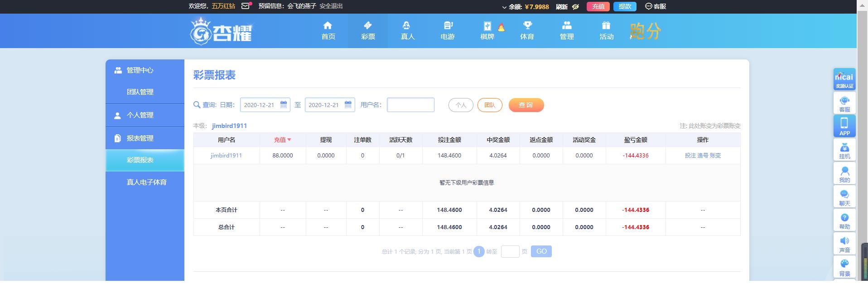This screenshot has width=868, height=294.
Task: Expand the balance dropdown chevron
Action: pyautogui.click(x=504, y=7)
